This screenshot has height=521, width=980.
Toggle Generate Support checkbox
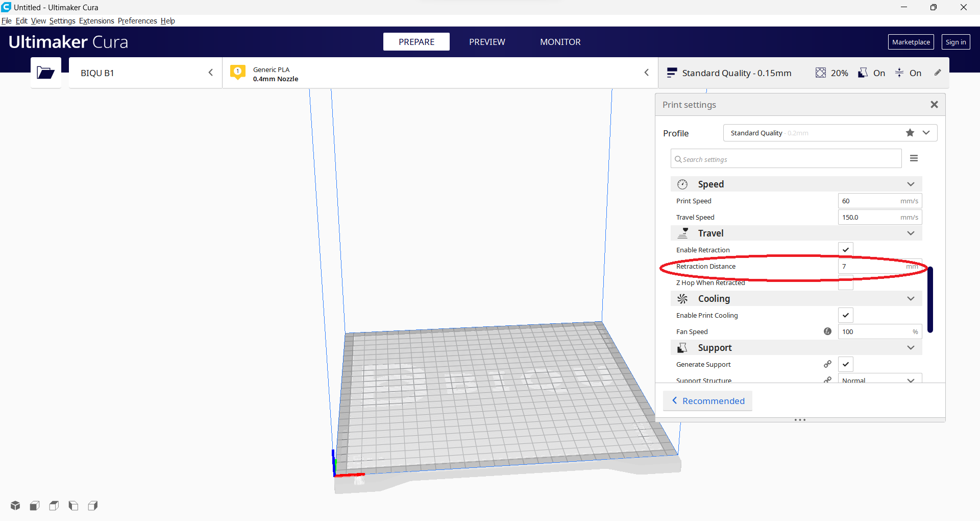point(846,364)
